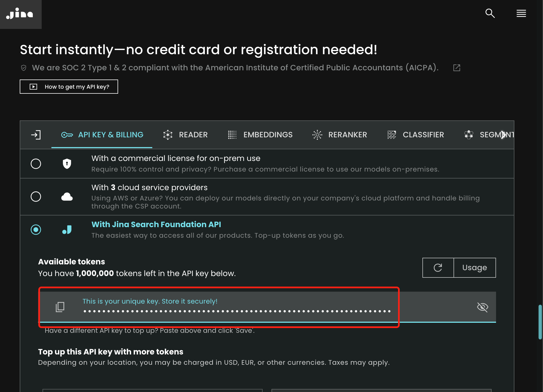Refresh the available tokens count

[x=438, y=268]
